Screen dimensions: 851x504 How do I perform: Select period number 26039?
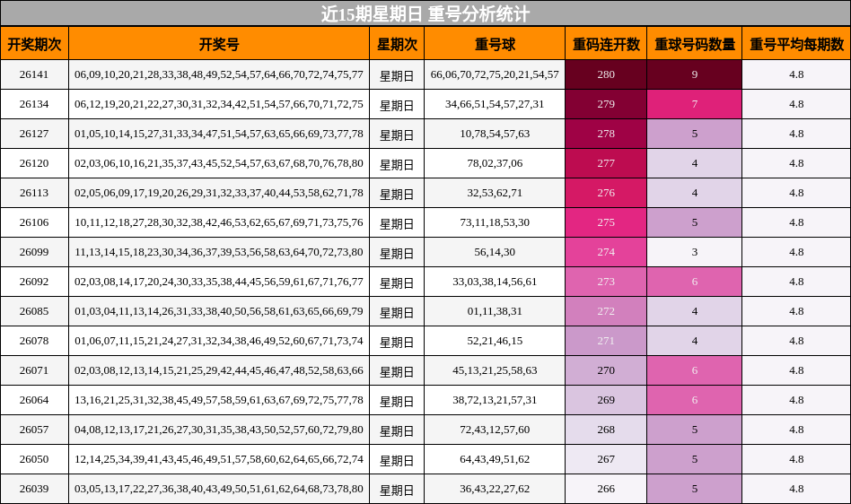(34, 489)
